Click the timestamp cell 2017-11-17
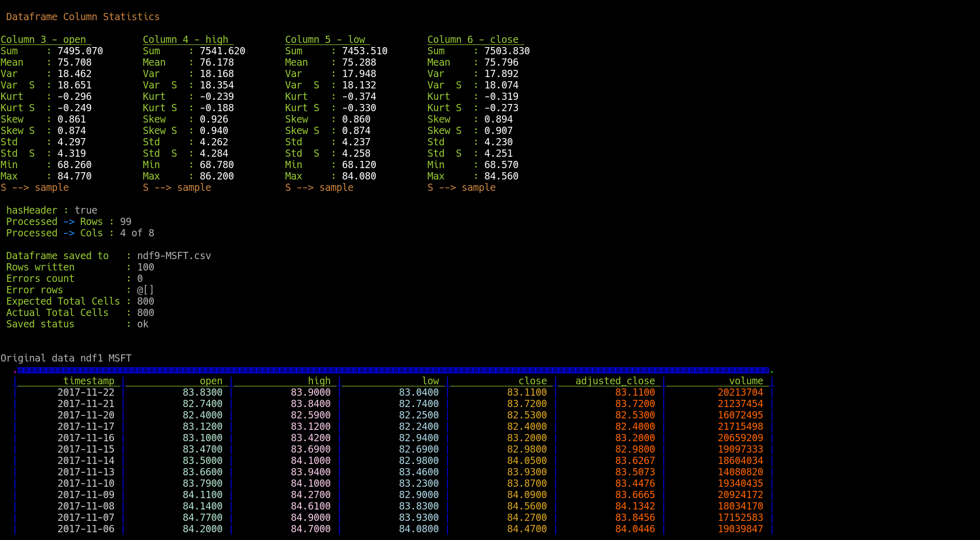This screenshot has width=980, height=540. [86, 426]
